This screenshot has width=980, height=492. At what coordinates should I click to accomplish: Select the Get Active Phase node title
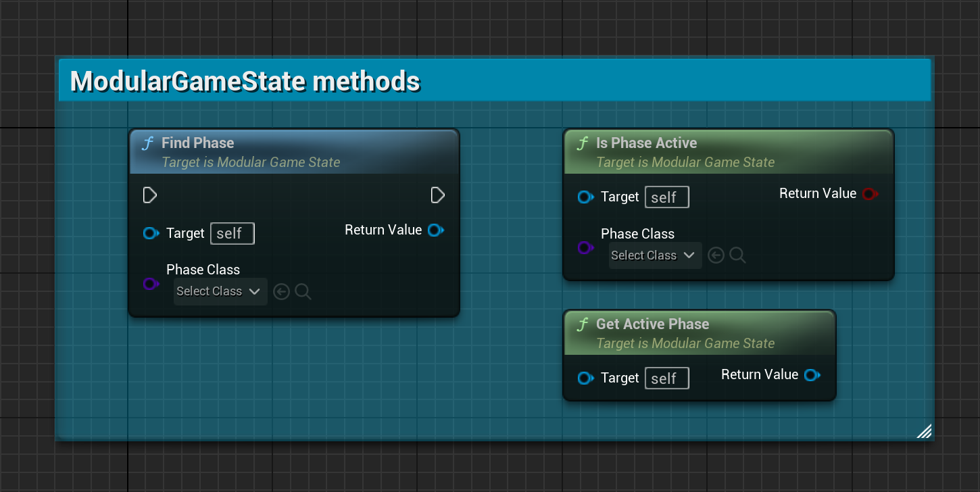point(652,324)
